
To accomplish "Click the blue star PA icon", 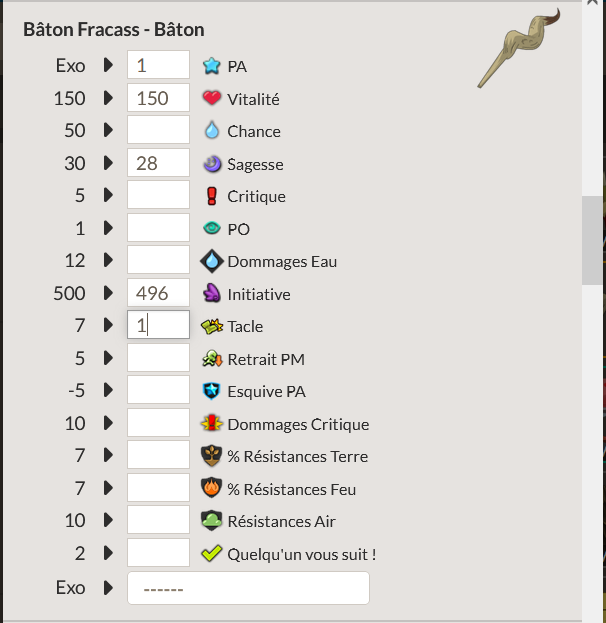I will click(210, 66).
